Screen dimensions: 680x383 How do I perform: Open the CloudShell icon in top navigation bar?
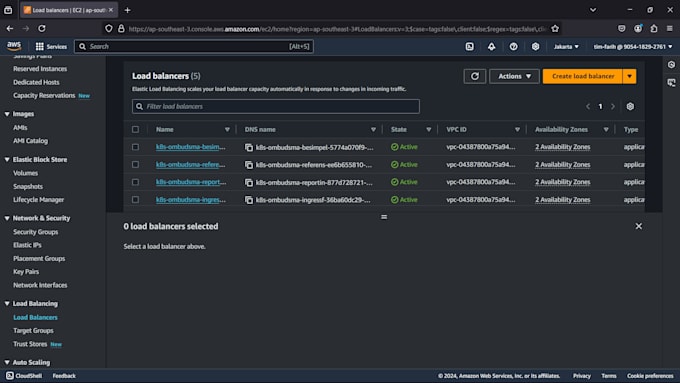(470, 46)
